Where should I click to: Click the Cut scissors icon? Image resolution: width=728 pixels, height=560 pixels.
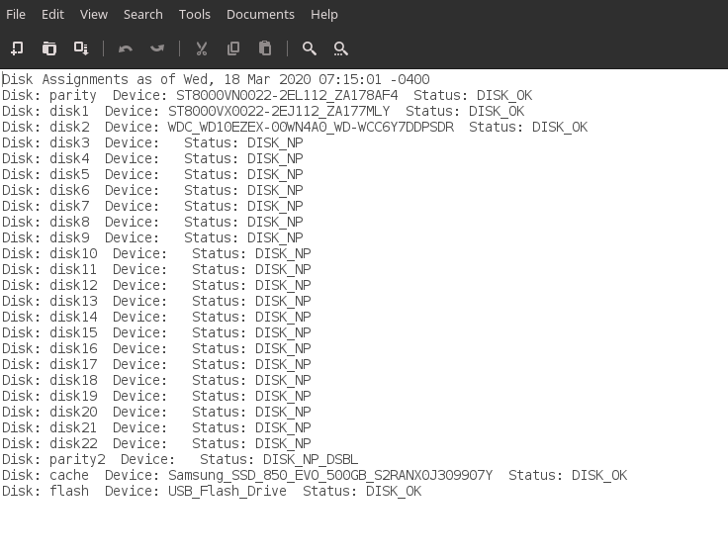point(202,48)
